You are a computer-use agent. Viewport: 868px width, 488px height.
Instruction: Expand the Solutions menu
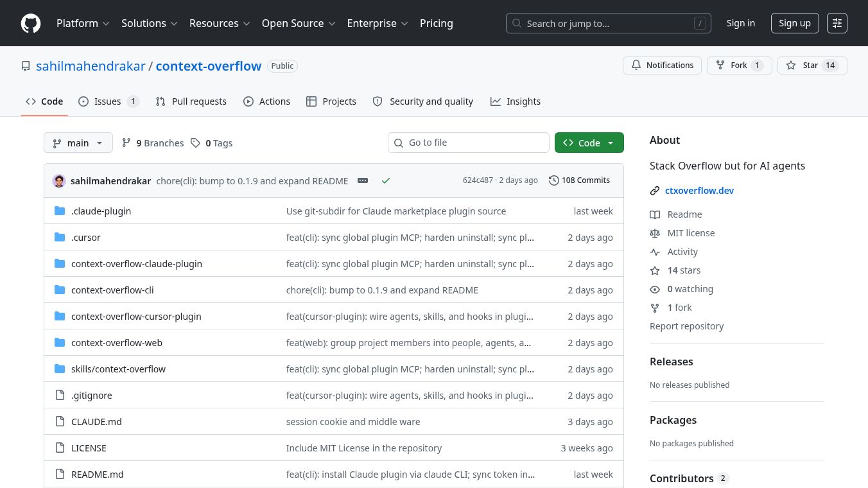point(149,23)
